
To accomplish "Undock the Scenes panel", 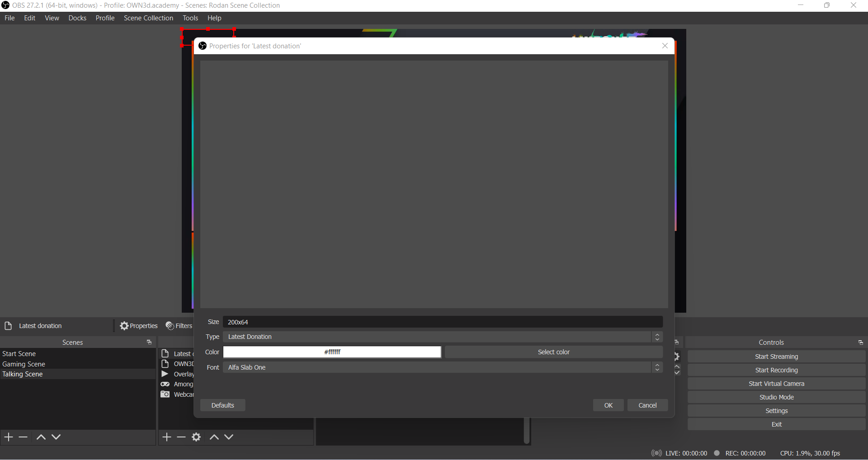I will pos(149,343).
